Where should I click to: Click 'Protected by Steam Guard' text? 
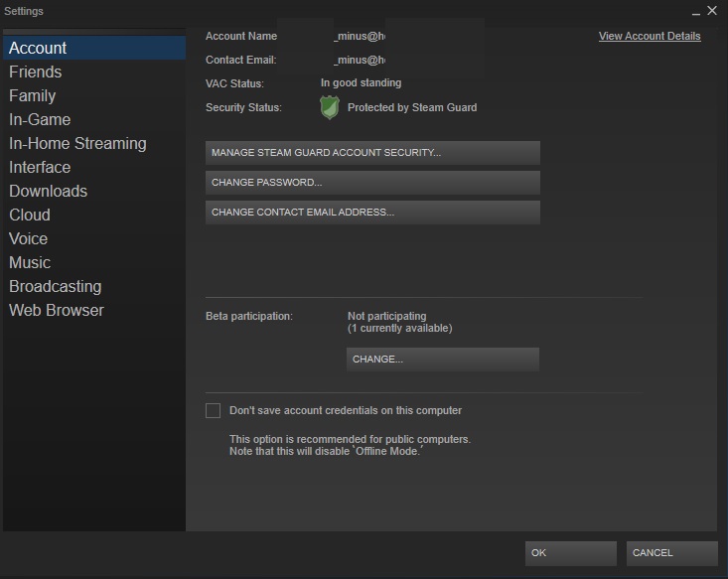tap(412, 107)
